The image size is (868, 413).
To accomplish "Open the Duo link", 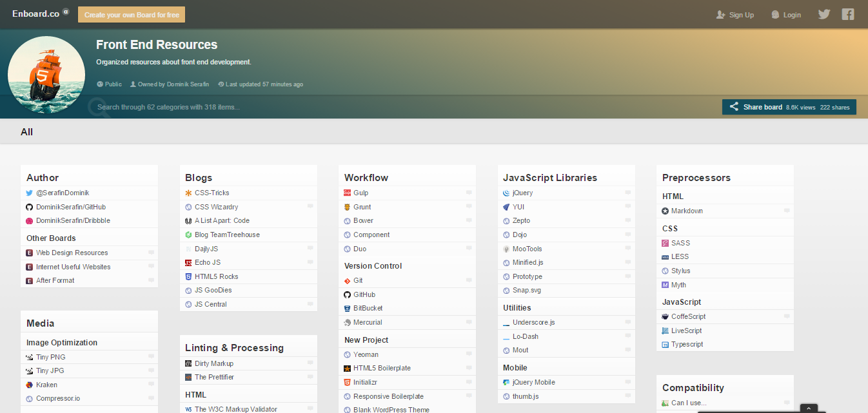I will (360, 249).
